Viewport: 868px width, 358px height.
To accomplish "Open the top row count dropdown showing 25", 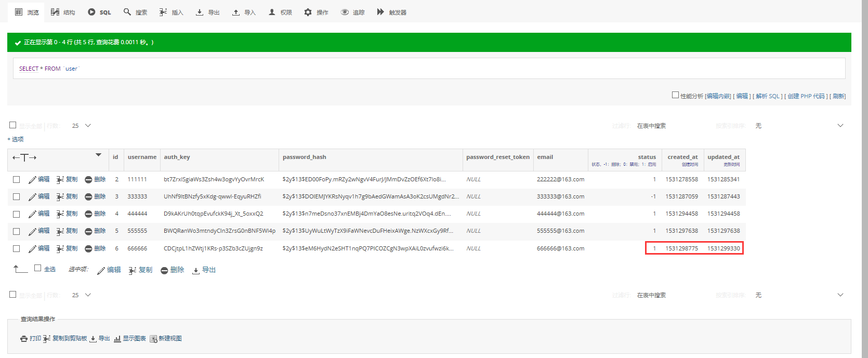I will (x=82, y=126).
